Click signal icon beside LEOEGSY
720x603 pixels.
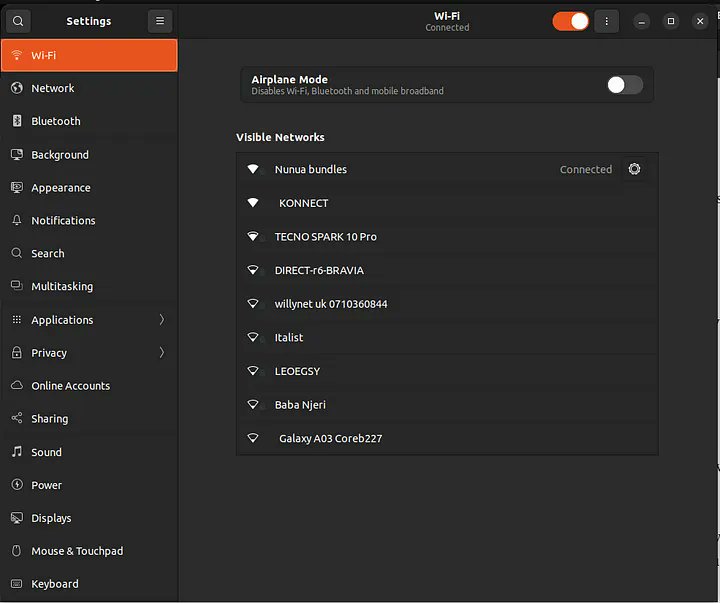pyautogui.click(x=253, y=371)
